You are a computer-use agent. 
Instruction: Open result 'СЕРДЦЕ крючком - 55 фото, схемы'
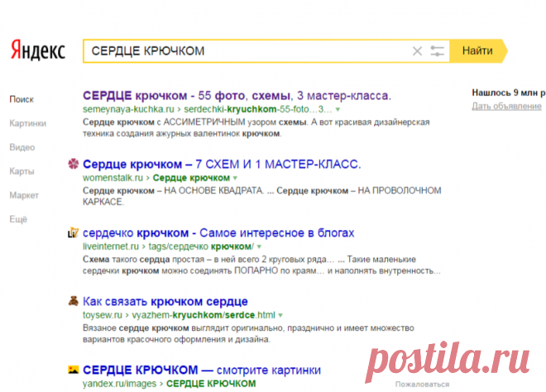coord(237,95)
